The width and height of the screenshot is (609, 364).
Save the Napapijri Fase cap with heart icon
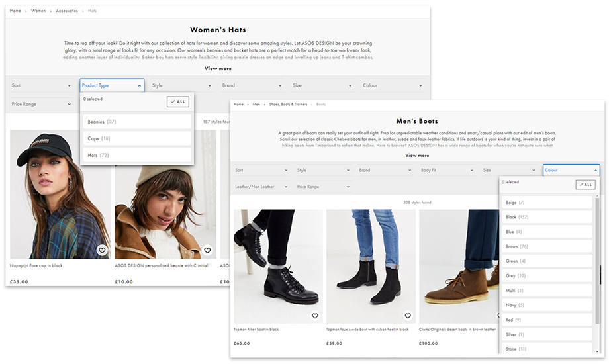101,250
